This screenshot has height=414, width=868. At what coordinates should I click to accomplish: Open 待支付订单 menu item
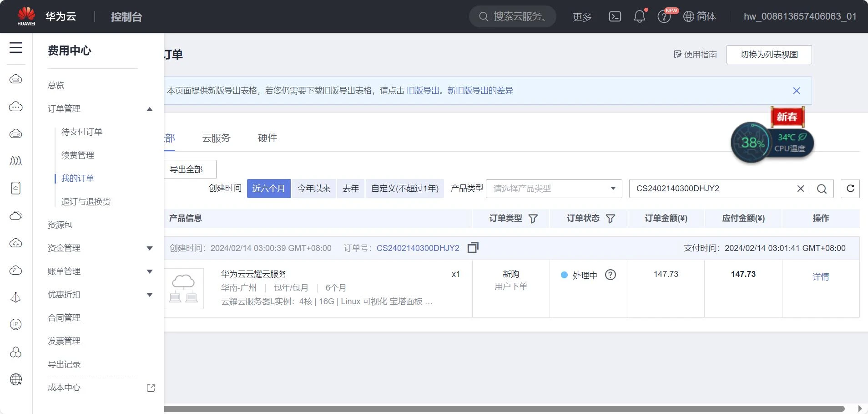82,132
